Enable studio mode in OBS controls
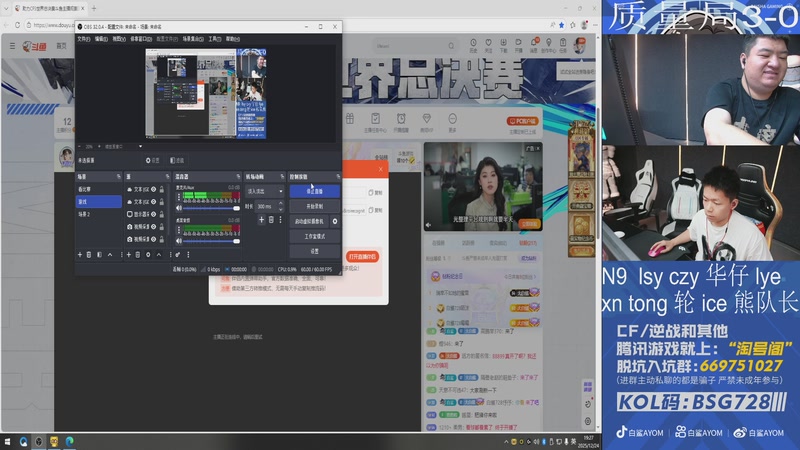Image resolution: width=800 pixels, height=450 pixels. pos(314,236)
